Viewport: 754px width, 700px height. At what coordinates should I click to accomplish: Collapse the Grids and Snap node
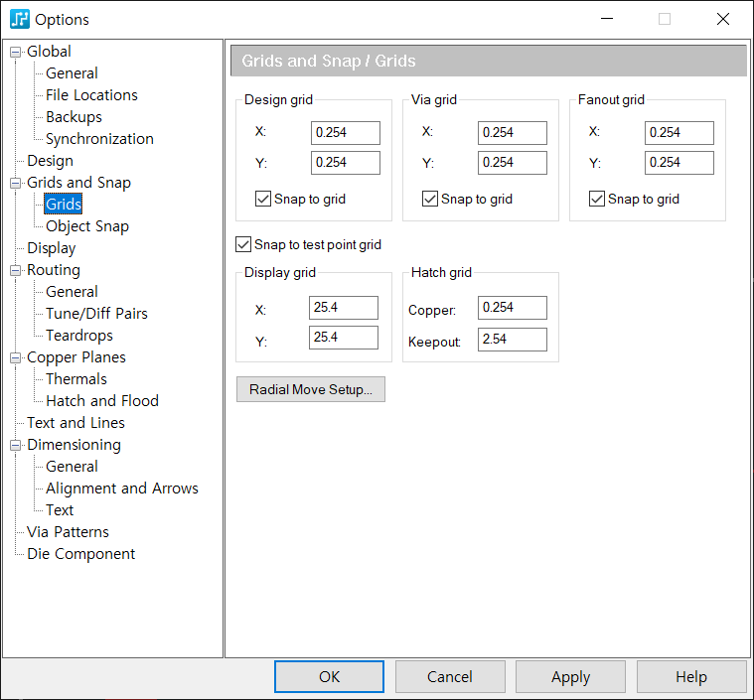15,183
